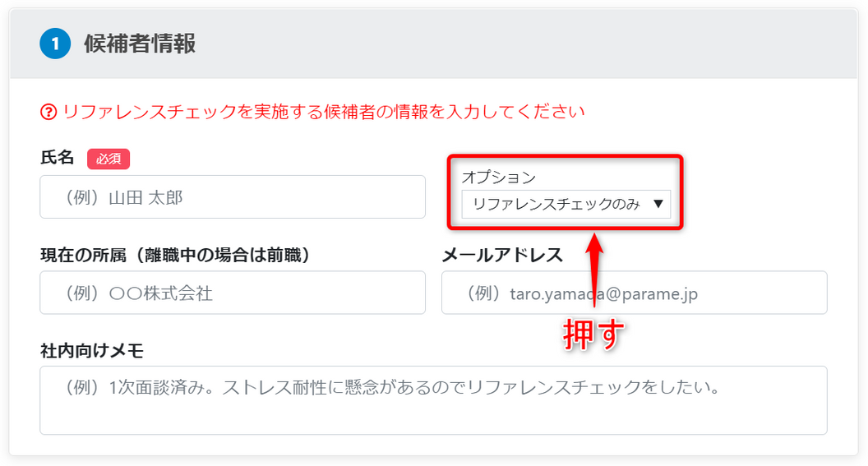Click the red question mark help icon
The width and height of the screenshot is (868, 466).
48,112
